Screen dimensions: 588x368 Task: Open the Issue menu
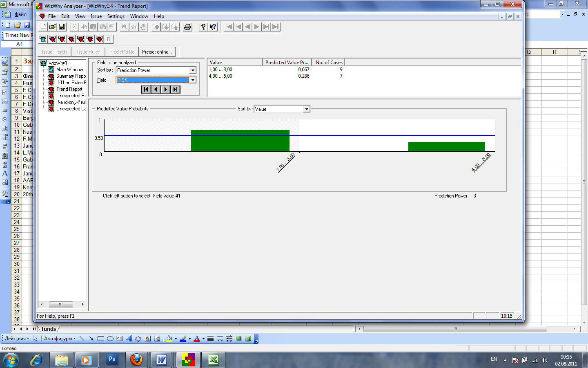coord(96,16)
